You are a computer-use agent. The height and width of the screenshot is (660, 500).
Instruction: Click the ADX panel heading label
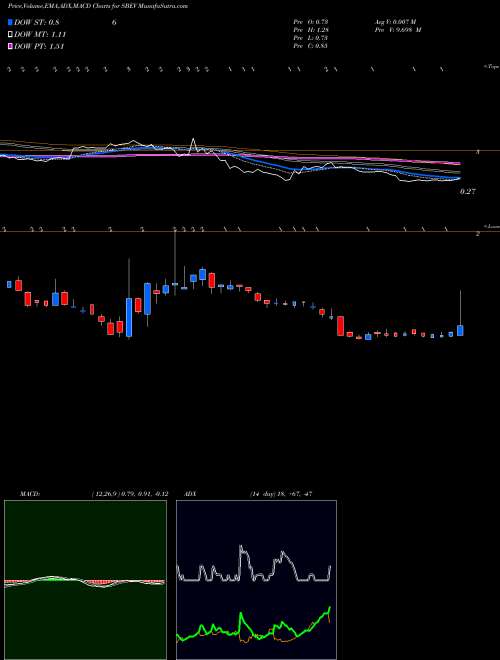click(191, 494)
